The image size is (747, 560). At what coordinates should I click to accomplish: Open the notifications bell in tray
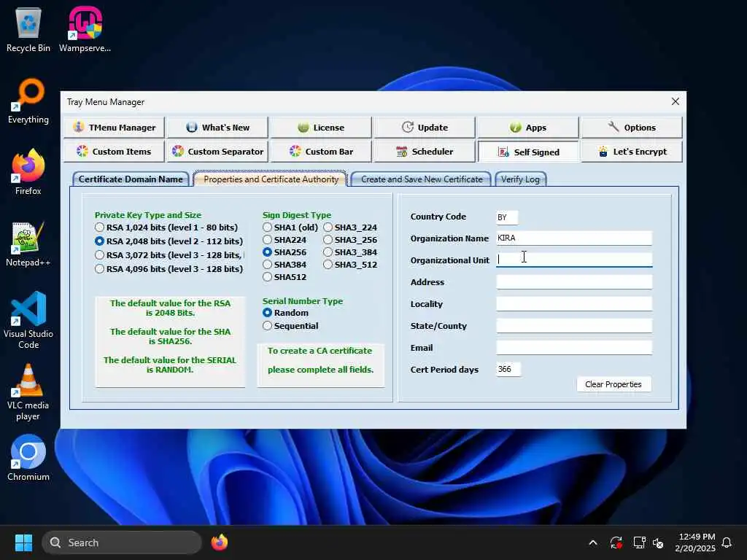(x=727, y=542)
